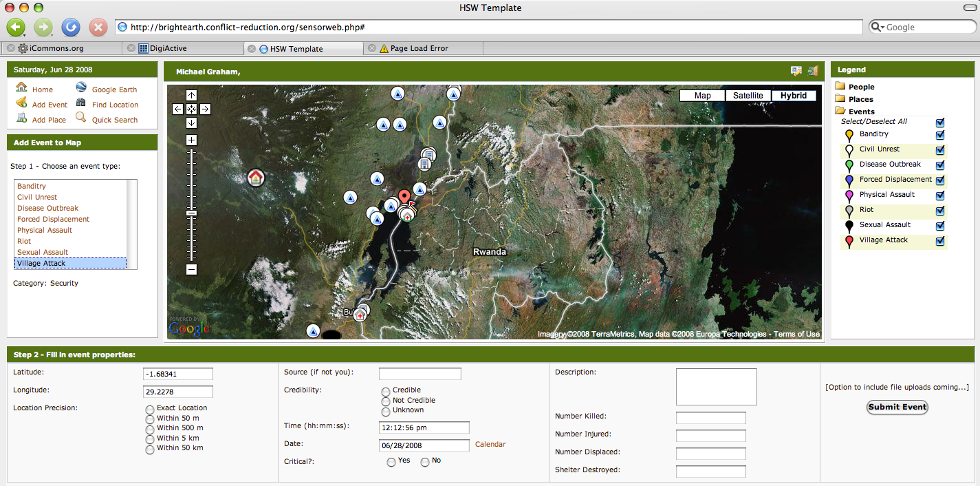This screenshot has width=980, height=486.
Task: Reload the page with browser refresh button
Action: tap(70, 28)
